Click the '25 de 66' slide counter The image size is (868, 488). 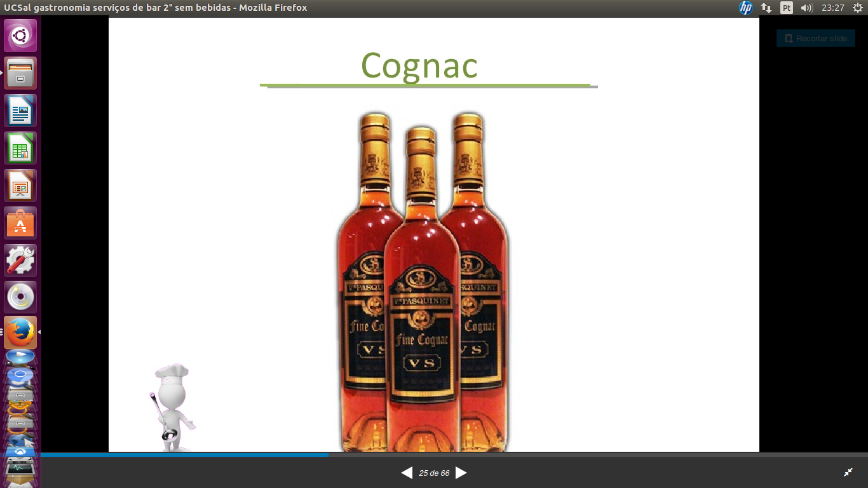[x=434, y=473]
